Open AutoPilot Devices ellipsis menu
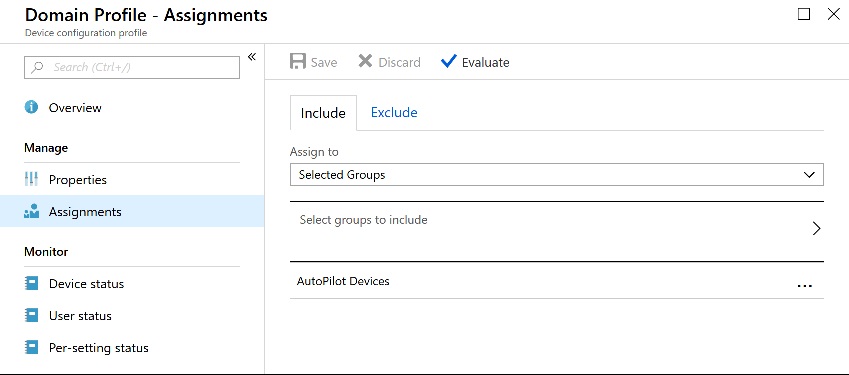849x375 pixels. click(x=805, y=286)
